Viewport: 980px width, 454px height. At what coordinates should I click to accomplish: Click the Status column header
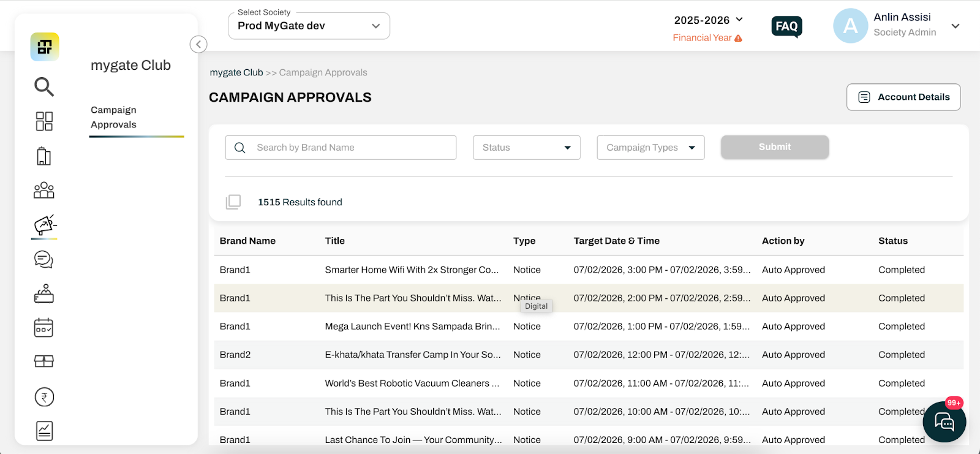tap(893, 241)
